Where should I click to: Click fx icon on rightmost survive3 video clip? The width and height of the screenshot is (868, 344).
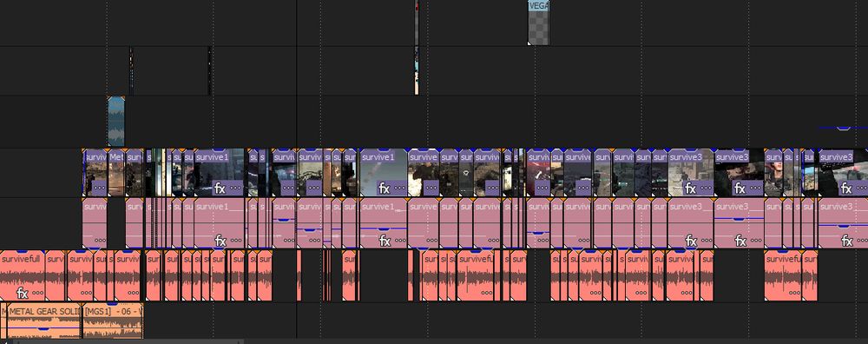(846, 189)
